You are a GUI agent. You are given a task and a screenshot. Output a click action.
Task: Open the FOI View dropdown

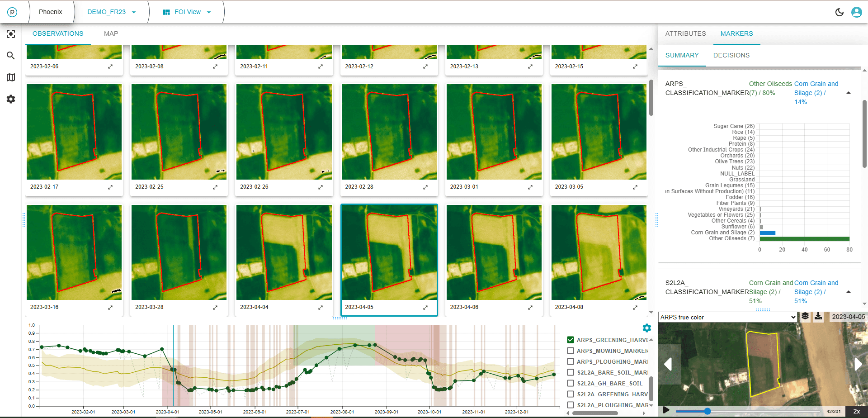(187, 12)
